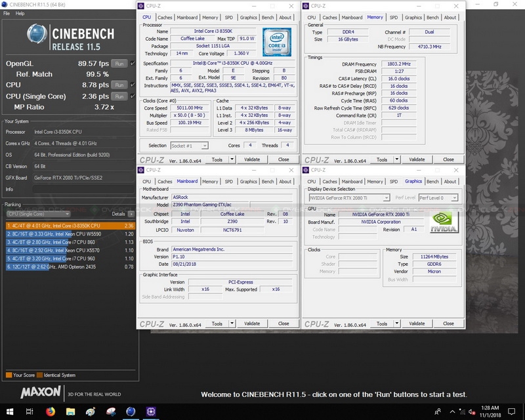This screenshot has height=420, width=525.
Task: Open the taskbar clock showing 1:28 AM
Action: pyautogui.click(x=490, y=411)
